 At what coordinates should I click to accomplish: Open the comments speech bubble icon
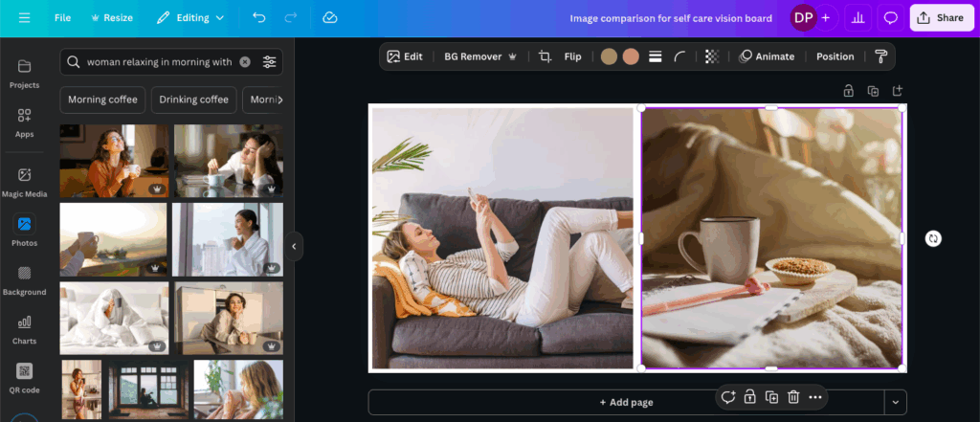tap(891, 17)
